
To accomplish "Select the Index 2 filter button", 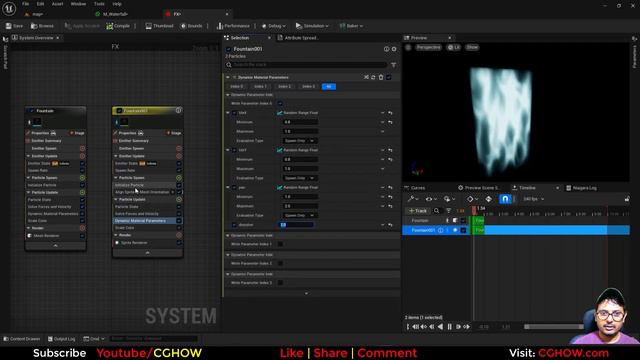I will pos(284,87).
